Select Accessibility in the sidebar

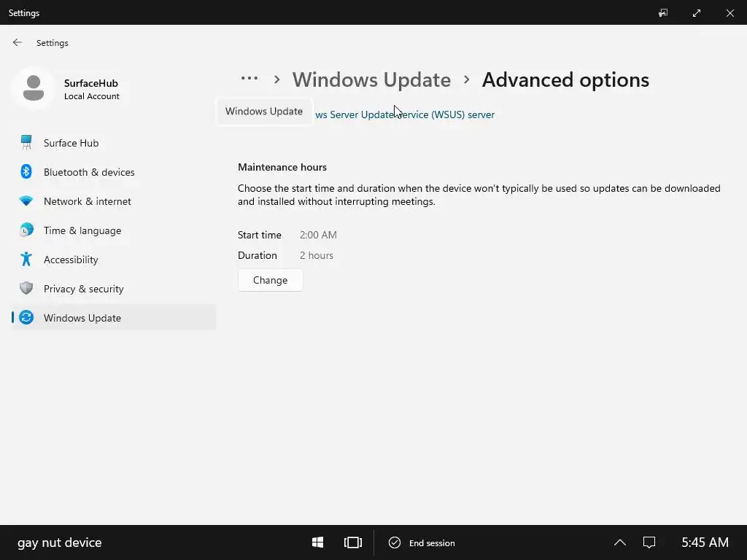tap(113, 260)
